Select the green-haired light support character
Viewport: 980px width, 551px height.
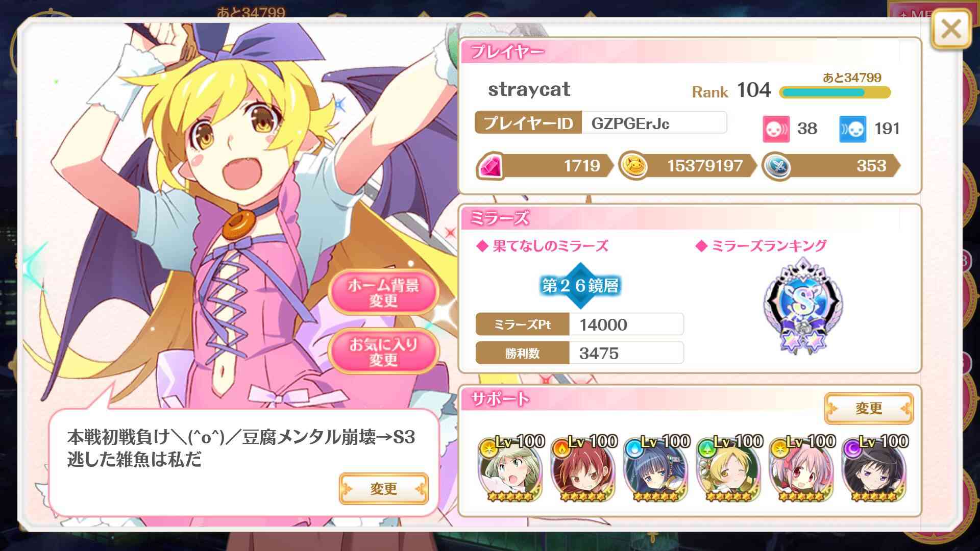tap(510, 468)
